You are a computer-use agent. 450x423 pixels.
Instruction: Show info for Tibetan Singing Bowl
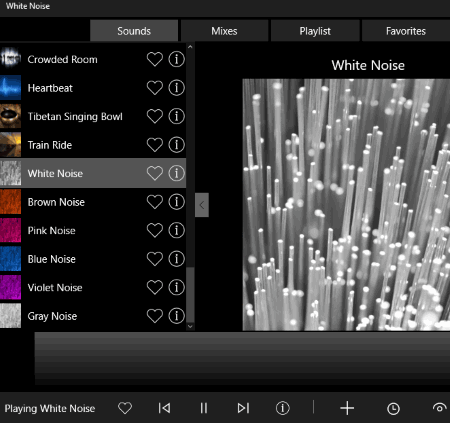tap(176, 116)
